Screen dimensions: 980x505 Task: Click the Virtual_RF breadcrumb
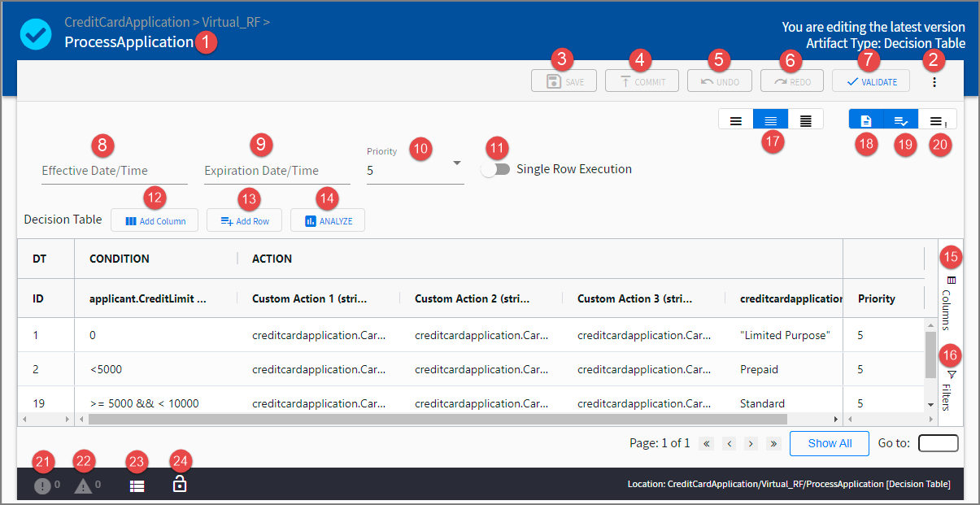(x=230, y=22)
